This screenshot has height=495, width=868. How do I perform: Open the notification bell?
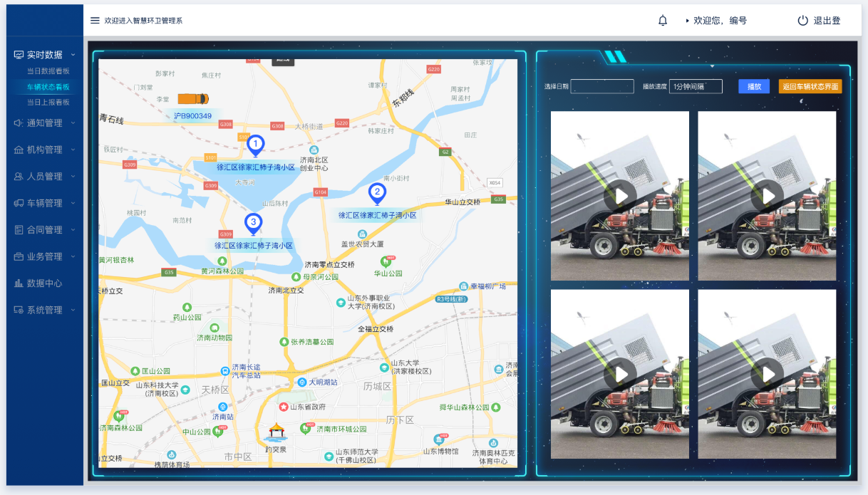pos(663,21)
